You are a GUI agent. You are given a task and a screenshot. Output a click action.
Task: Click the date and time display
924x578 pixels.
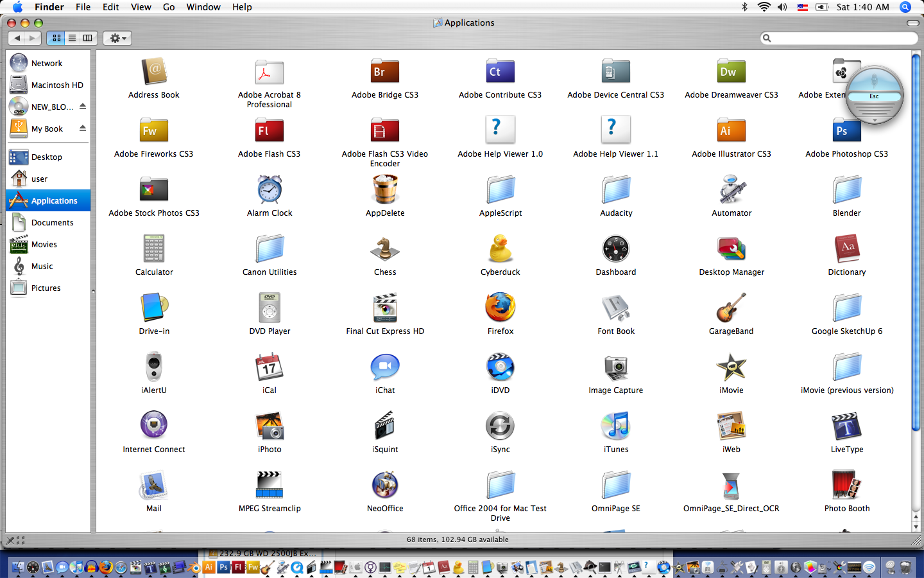point(862,7)
